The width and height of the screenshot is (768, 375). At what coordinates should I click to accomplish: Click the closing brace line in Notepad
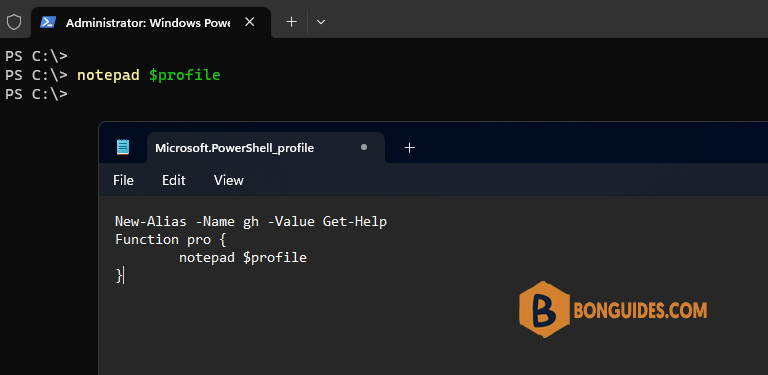pos(119,275)
